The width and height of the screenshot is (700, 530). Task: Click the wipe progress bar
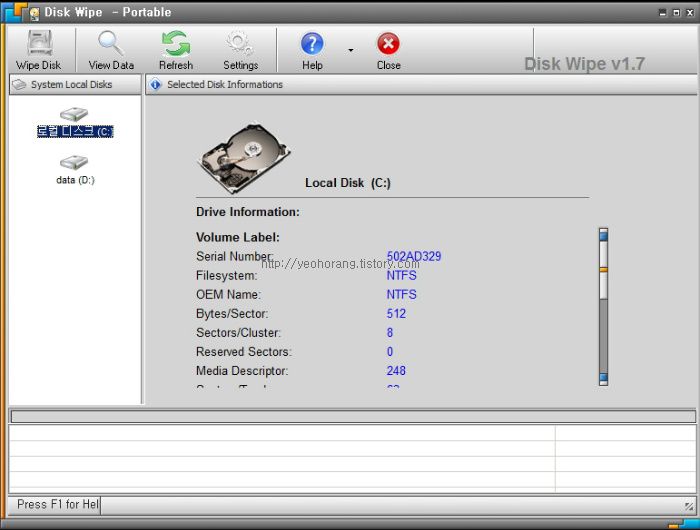pyautogui.click(x=353, y=416)
